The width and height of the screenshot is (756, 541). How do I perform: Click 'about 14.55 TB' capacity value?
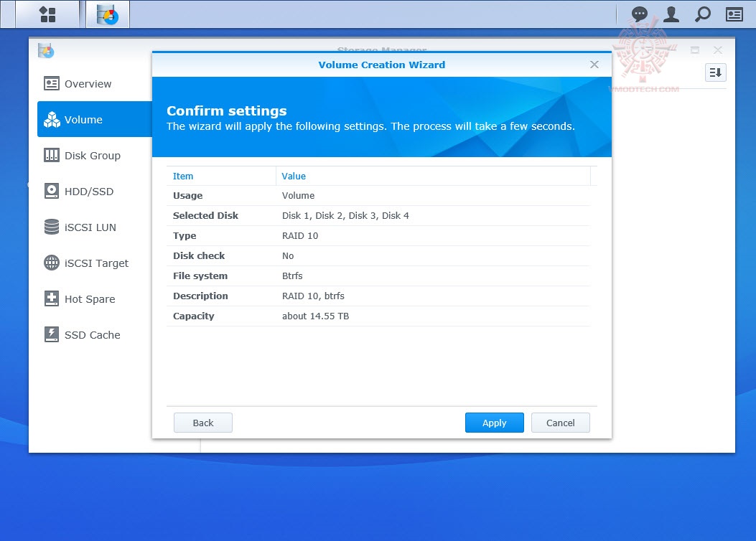(315, 316)
